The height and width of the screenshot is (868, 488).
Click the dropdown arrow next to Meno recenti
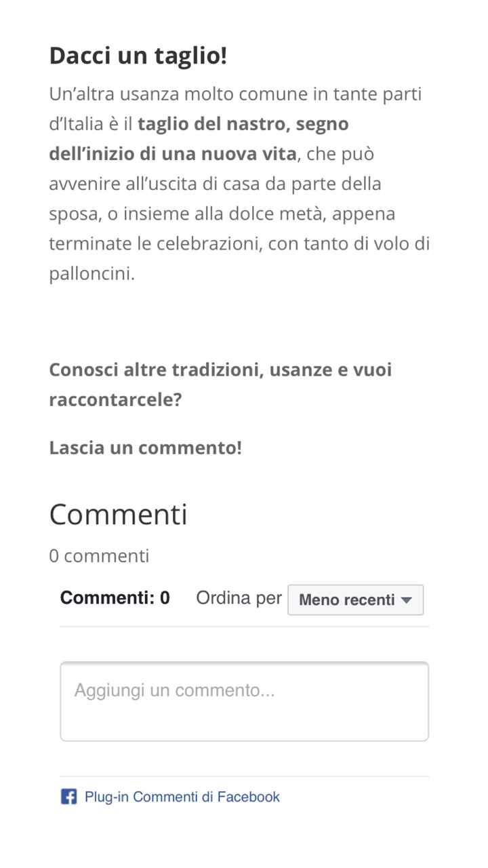pos(407,599)
